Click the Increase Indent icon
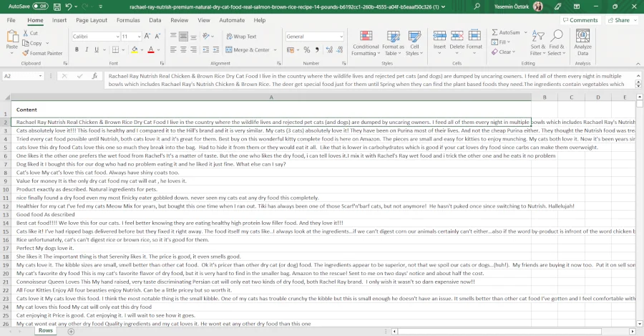The image size is (644, 336). (216, 49)
